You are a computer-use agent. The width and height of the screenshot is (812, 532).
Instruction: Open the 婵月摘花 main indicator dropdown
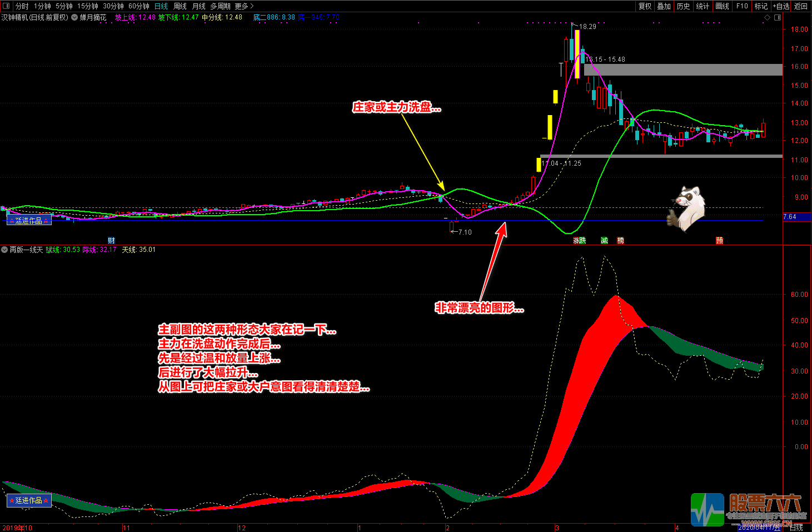point(74,17)
